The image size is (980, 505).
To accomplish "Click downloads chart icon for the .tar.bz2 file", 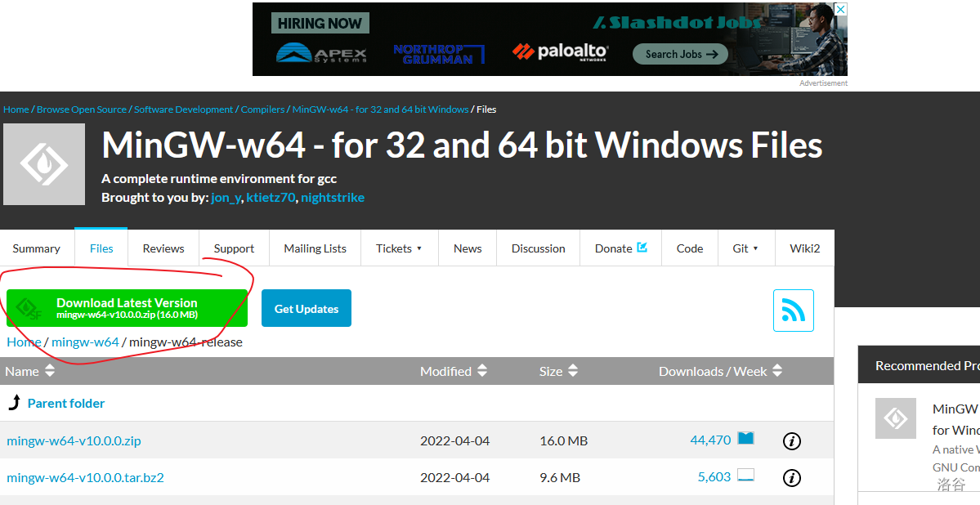I will click(745, 475).
